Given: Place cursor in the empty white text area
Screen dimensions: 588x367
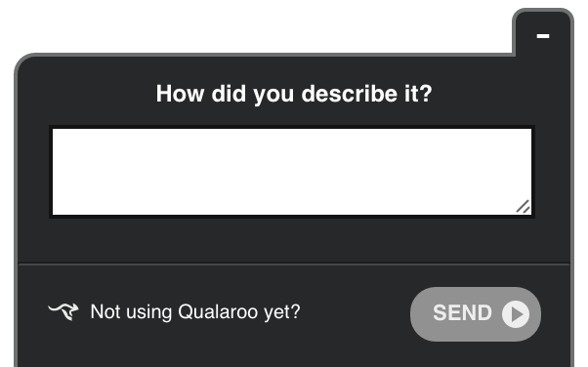Looking at the screenshot, I should pos(292,172).
